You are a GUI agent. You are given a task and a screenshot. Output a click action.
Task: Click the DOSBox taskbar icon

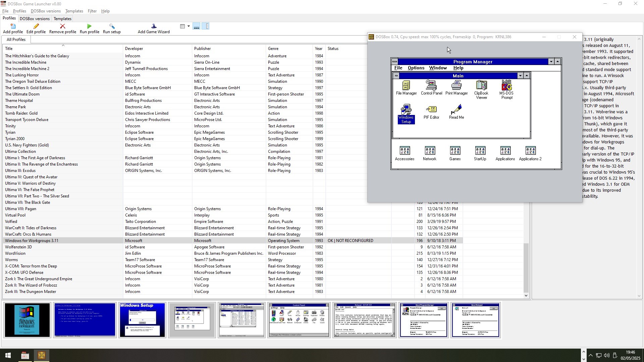42,355
